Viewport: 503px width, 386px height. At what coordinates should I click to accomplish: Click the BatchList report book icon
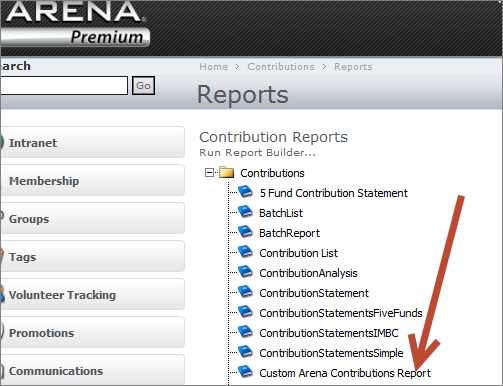click(x=246, y=212)
